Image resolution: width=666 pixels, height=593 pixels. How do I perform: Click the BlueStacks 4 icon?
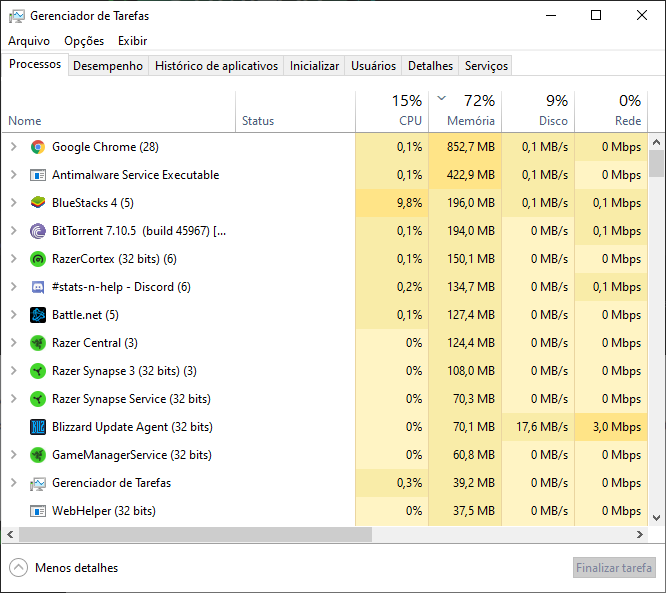coord(38,203)
